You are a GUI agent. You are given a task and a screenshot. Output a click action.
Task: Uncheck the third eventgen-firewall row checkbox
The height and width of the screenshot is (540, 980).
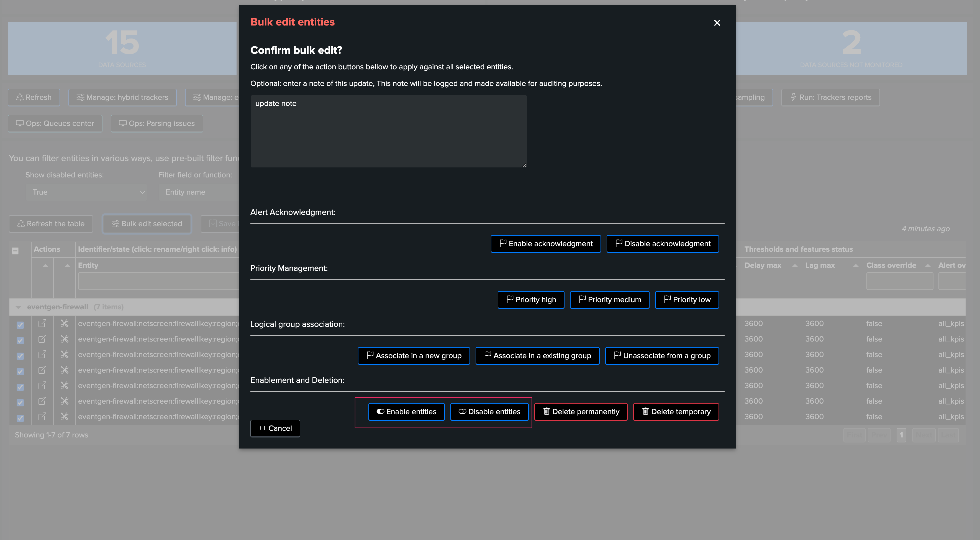pyautogui.click(x=20, y=356)
